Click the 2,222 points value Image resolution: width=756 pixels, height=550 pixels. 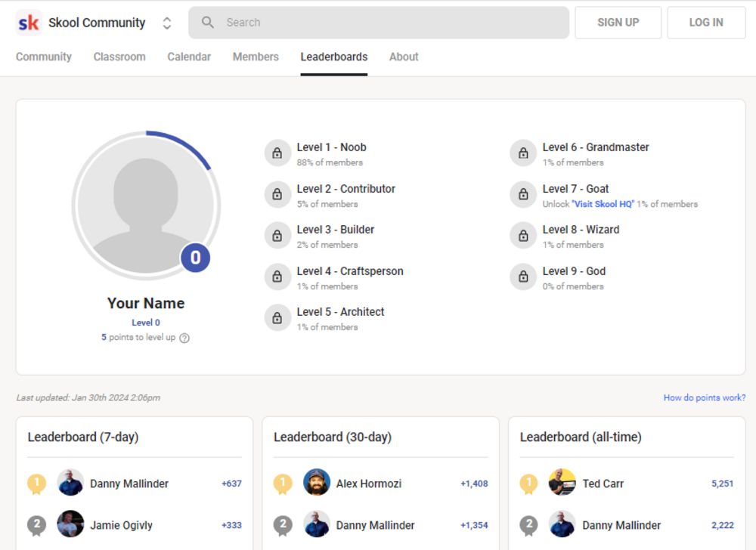(722, 525)
